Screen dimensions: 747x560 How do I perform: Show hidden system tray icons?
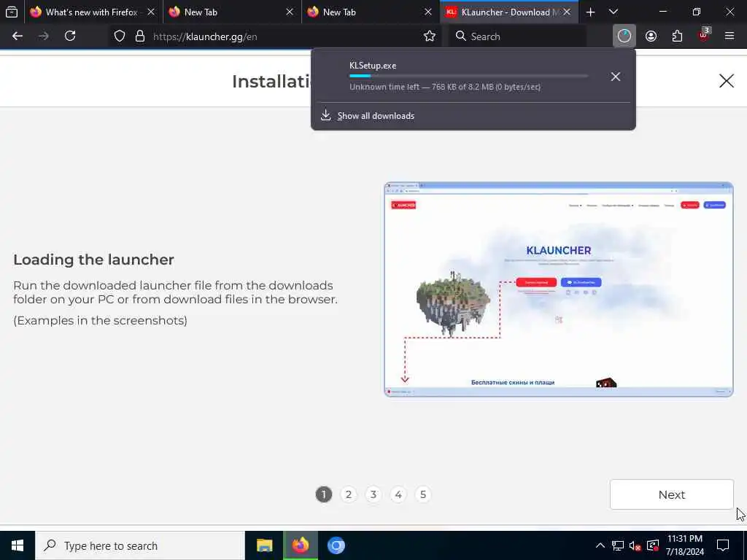[x=600, y=545]
